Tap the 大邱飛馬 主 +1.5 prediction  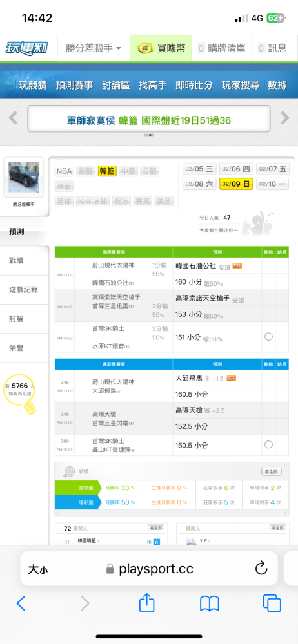click(199, 378)
